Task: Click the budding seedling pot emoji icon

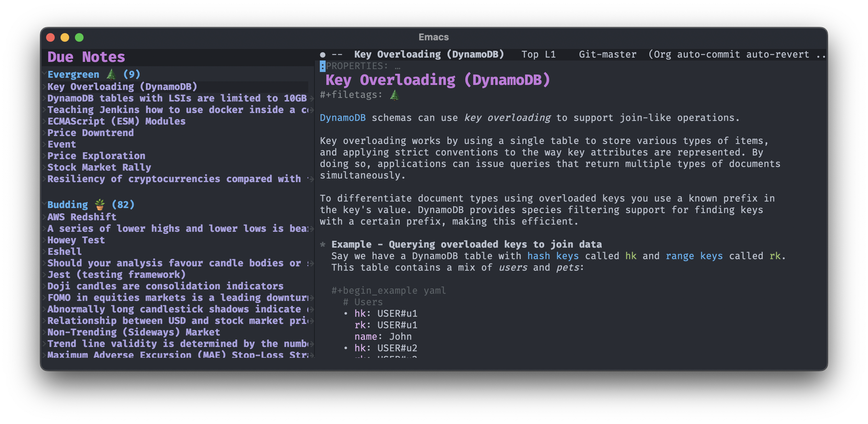Action: (x=100, y=204)
